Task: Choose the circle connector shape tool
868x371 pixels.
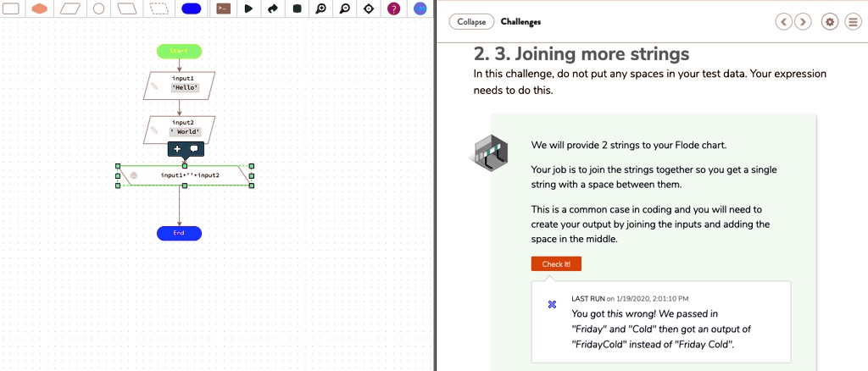Action: tap(98, 8)
